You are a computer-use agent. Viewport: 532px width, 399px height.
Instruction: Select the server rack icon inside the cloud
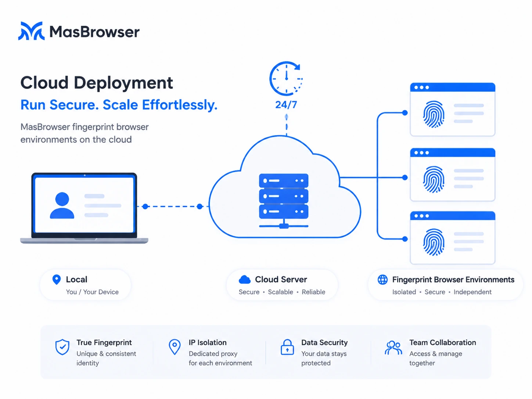(x=284, y=201)
